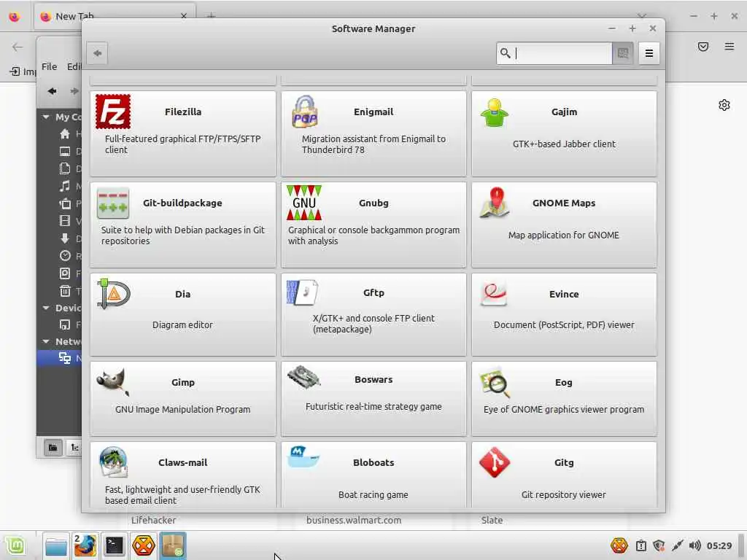This screenshot has height=560, width=747.
Task: Collapse the Devices section in file manager
Action: pos(46,308)
